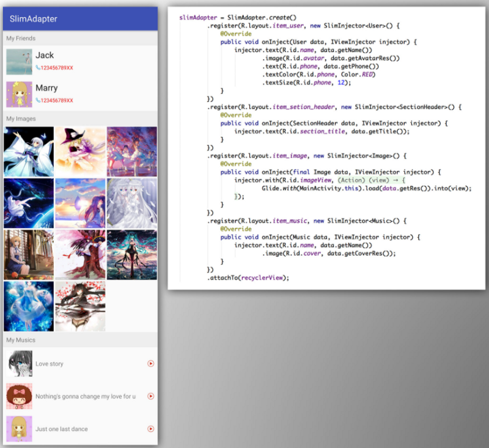The width and height of the screenshot is (489, 448).
Task: Tap the phone icon under Jack
Action: pos(38,68)
